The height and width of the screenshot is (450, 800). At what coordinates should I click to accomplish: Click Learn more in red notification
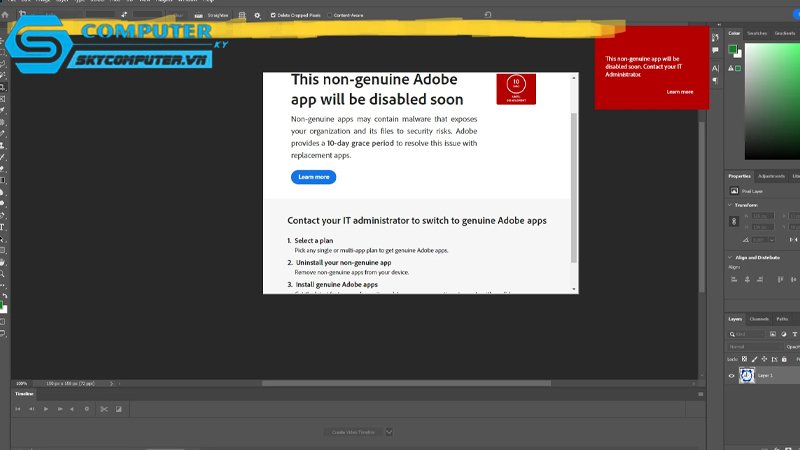pyautogui.click(x=680, y=92)
